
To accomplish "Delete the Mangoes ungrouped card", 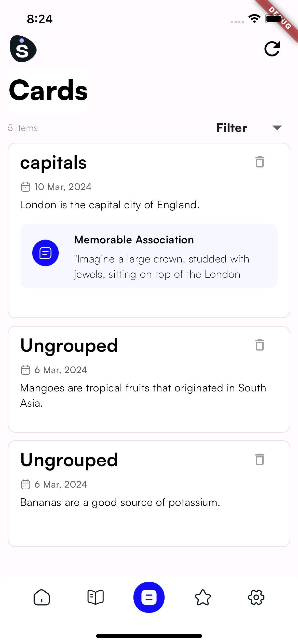I will pyautogui.click(x=260, y=345).
